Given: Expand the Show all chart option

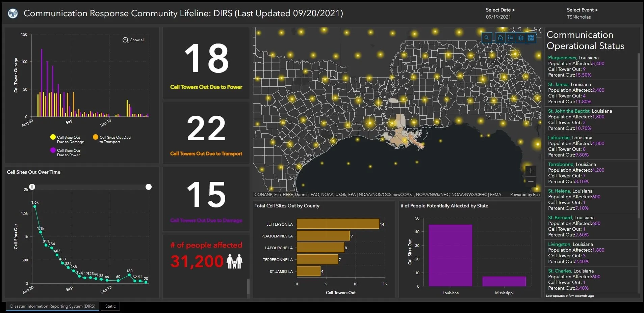Looking at the screenshot, I should coord(133,40).
